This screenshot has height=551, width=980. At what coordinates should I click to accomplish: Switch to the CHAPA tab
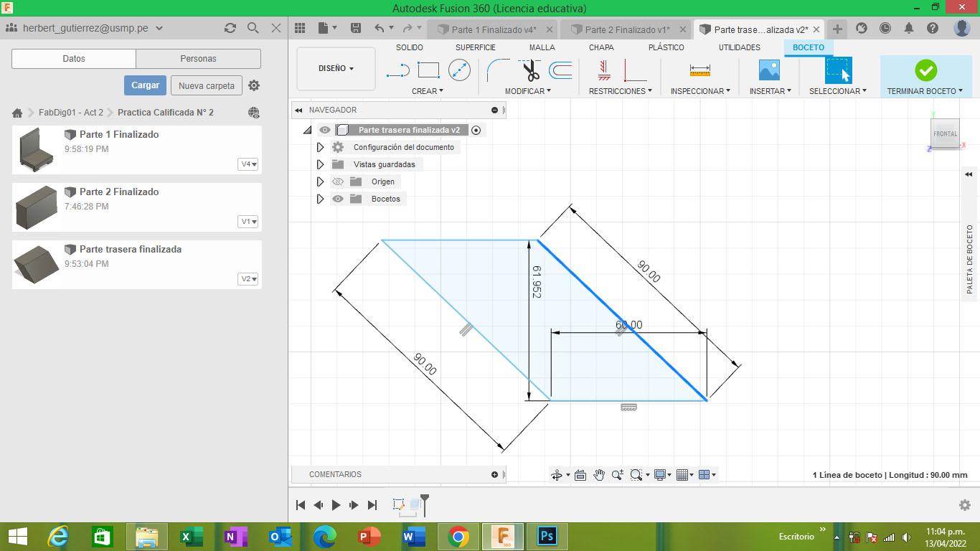601,47
